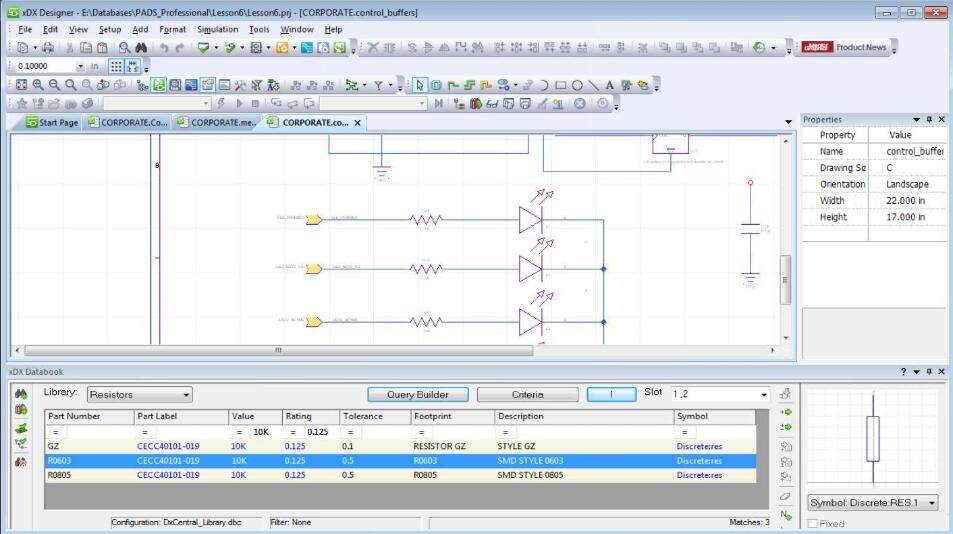The image size is (953, 534).
Task: Click the Fit All zoom icon
Action: tap(21, 85)
